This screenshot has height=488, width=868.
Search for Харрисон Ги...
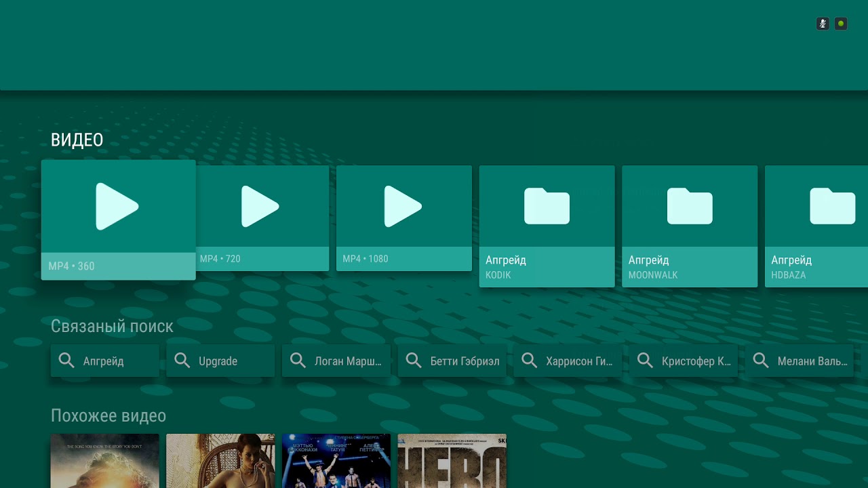[x=568, y=361]
